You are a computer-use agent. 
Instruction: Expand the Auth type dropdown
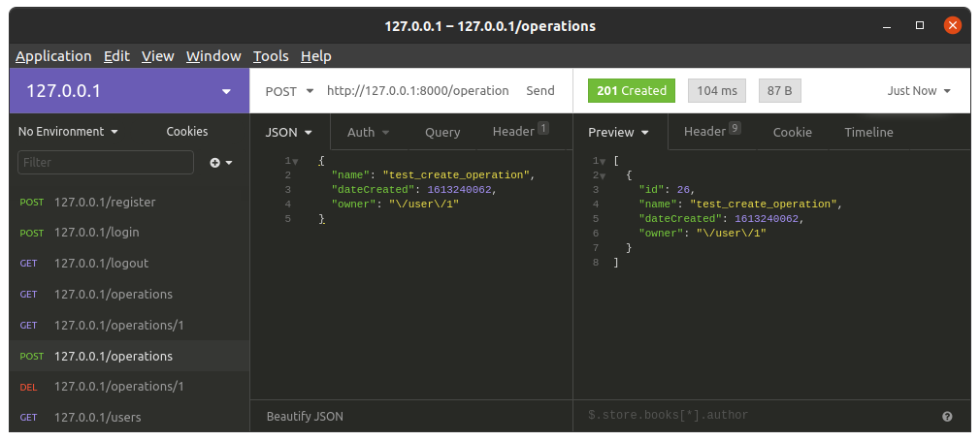point(368,133)
